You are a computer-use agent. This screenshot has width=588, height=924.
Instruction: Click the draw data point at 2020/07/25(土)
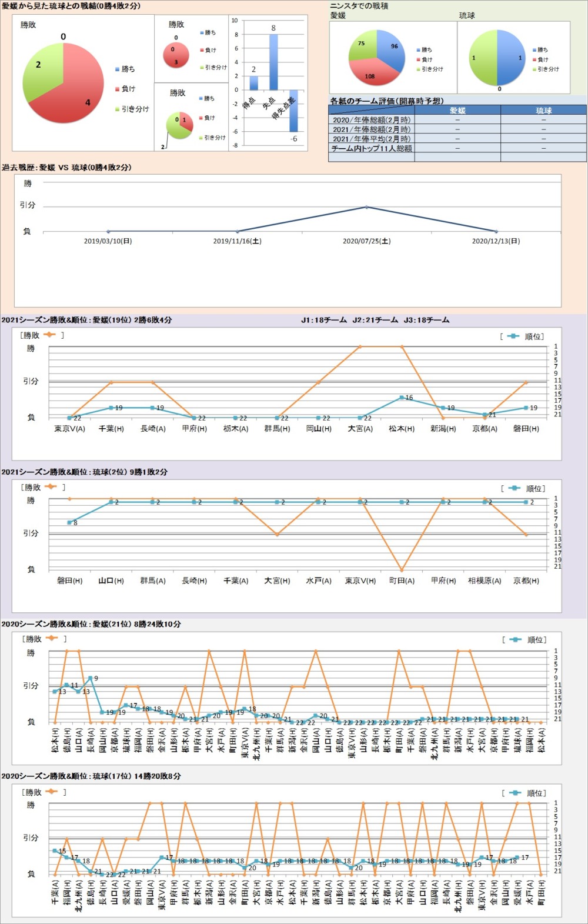[x=367, y=207]
